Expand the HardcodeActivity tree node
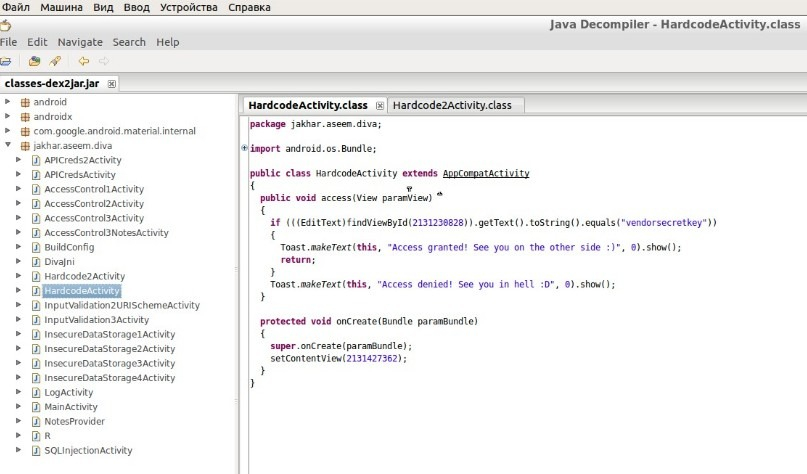 19,290
